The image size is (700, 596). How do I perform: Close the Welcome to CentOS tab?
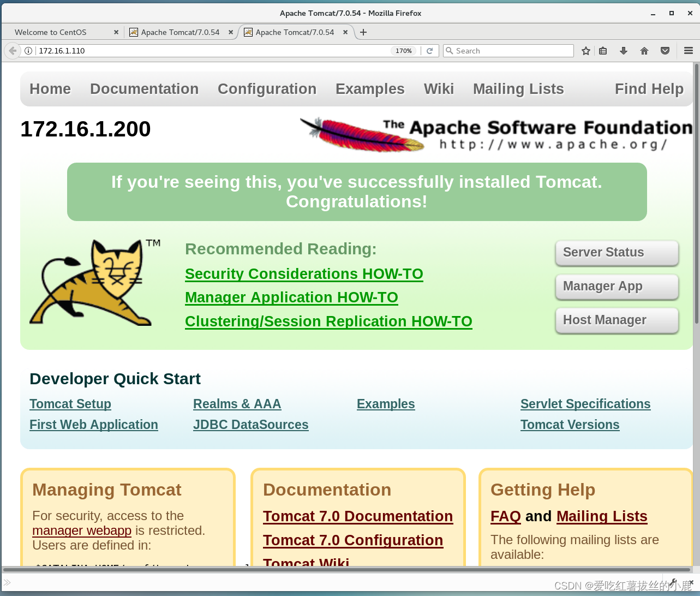tap(116, 32)
